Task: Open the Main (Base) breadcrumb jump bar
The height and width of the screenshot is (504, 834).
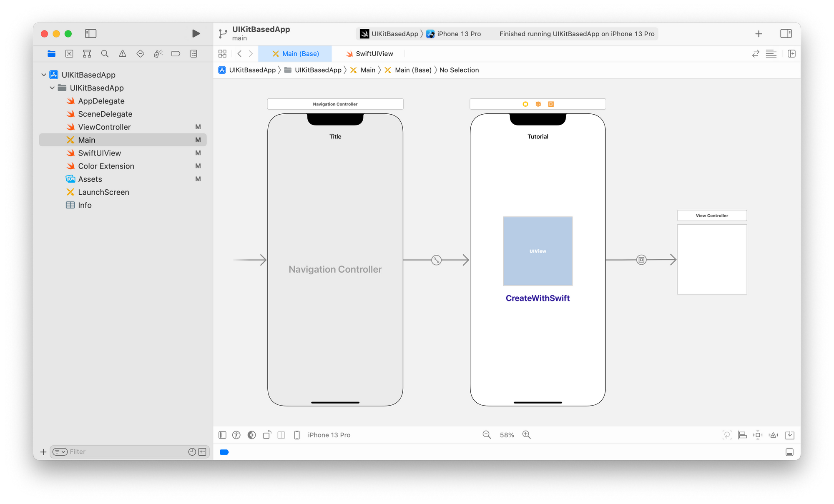Action: [413, 70]
